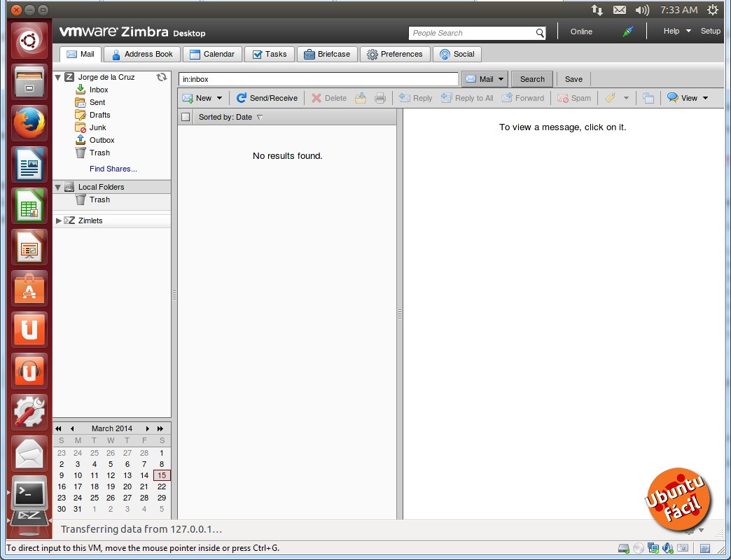Open Trash under Jorge de la Cruz
The height and width of the screenshot is (560, 731).
[x=99, y=153]
